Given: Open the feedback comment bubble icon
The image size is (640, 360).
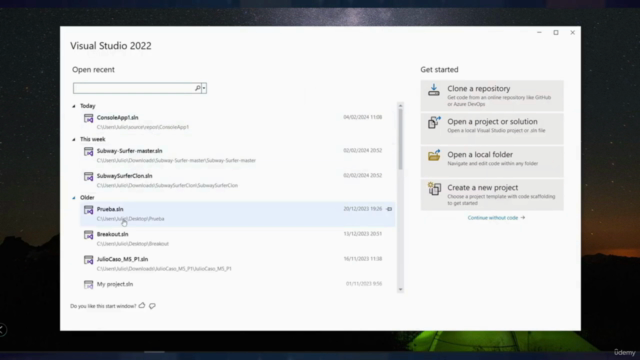Looking at the screenshot, I should point(152,306).
